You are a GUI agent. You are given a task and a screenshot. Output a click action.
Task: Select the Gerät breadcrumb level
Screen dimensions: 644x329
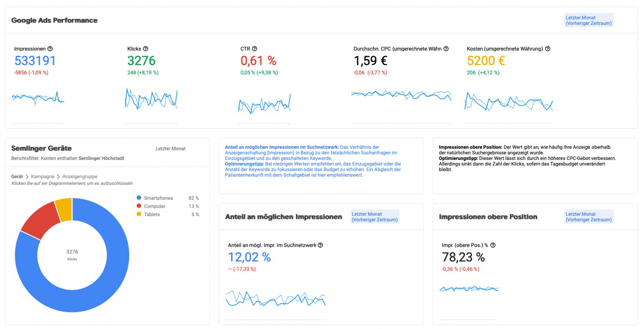17,177
